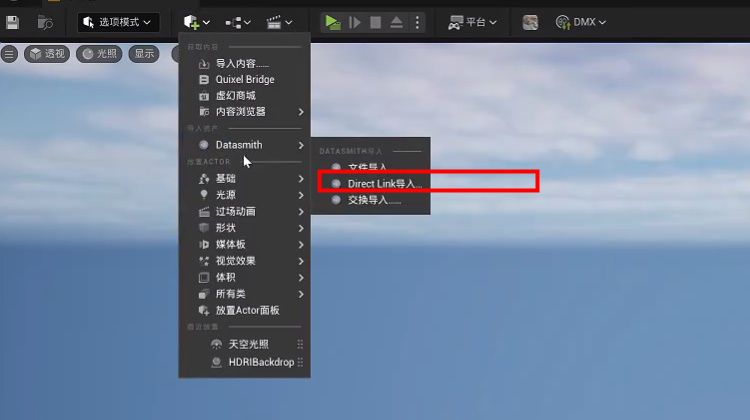Open the 选项模式 mode dropdown
Viewport: 750px width, 420px height.
[x=118, y=21]
